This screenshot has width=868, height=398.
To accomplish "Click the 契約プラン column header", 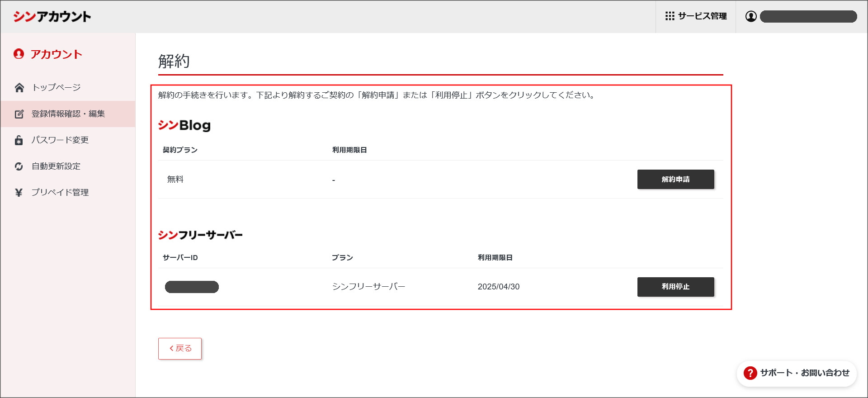I will click(x=180, y=150).
